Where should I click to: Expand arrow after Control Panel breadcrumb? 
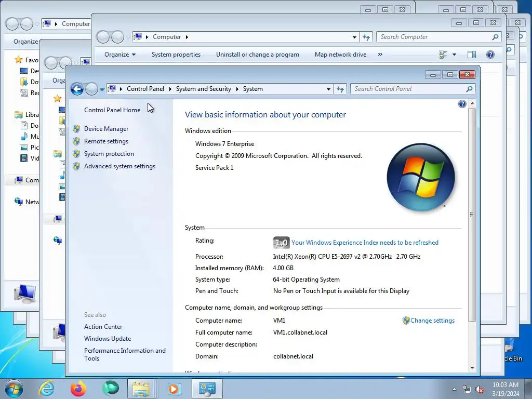(x=170, y=89)
